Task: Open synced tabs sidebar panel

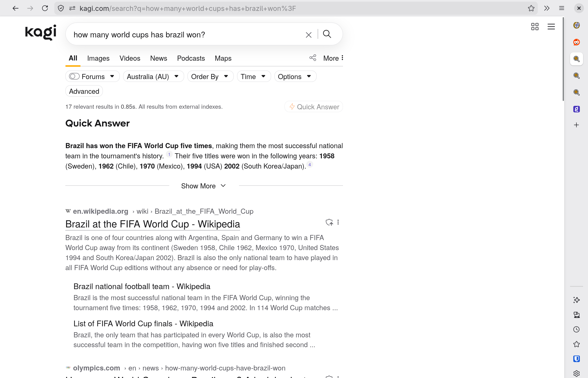Action: (577, 315)
